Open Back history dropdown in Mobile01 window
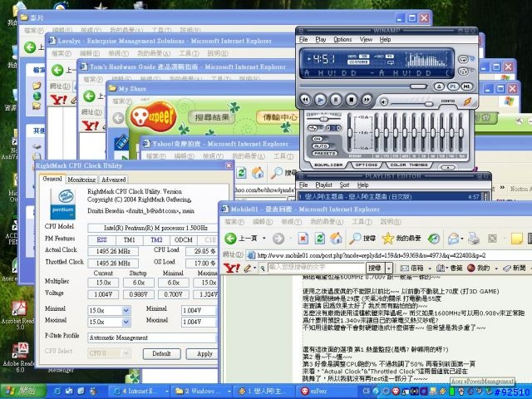This screenshot has height=399, width=532. (264, 239)
